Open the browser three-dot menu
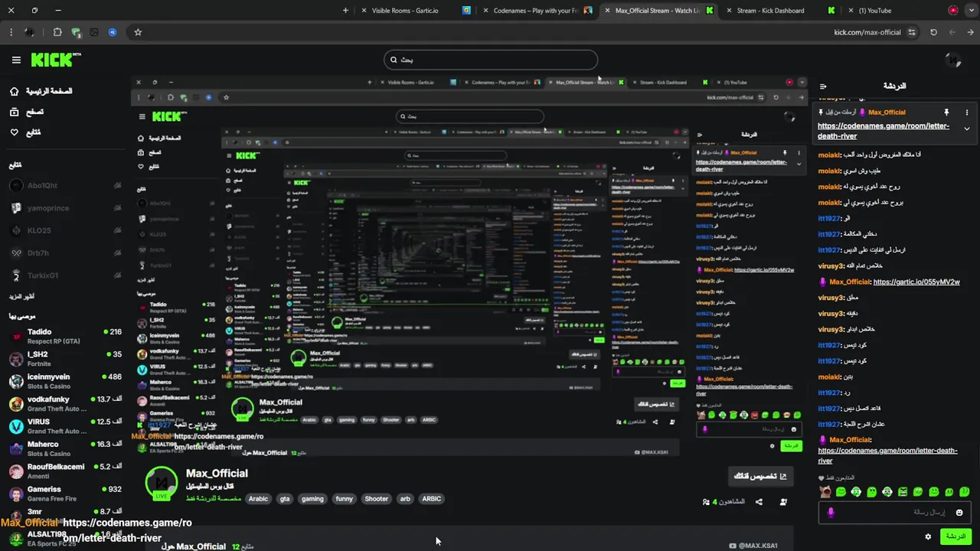Viewport: 980px width, 551px height. [11, 32]
